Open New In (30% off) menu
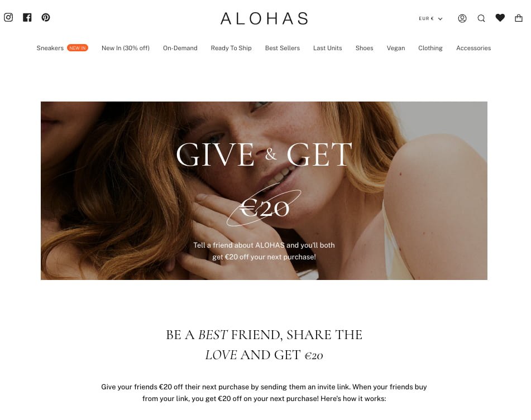The width and height of the screenshot is (531, 420). (126, 48)
